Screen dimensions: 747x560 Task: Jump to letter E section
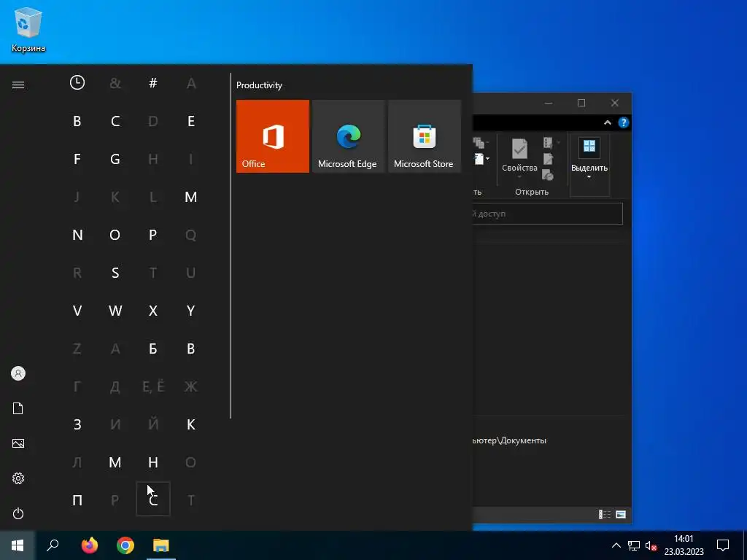click(x=191, y=121)
